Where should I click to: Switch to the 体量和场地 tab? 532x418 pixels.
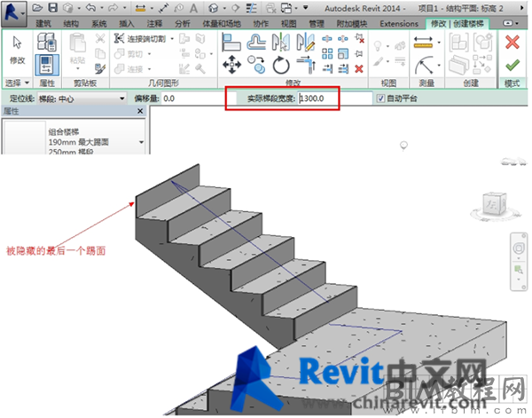click(x=222, y=23)
